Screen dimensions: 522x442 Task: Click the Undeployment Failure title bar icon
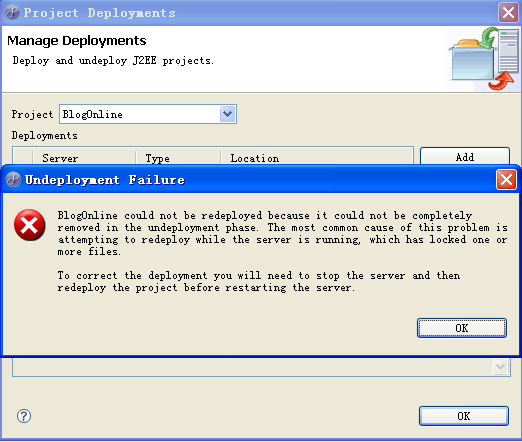13,180
